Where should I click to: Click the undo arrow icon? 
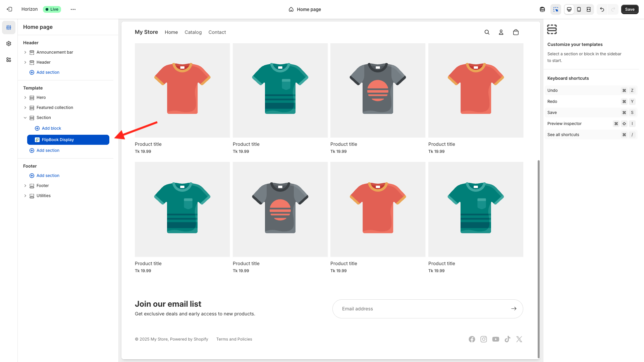pos(602,9)
